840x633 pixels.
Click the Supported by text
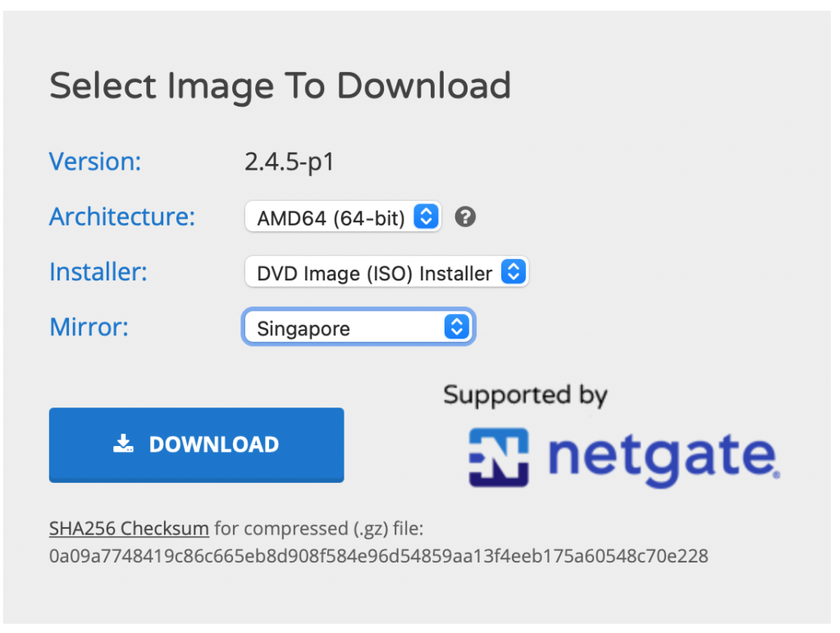(x=526, y=396)
